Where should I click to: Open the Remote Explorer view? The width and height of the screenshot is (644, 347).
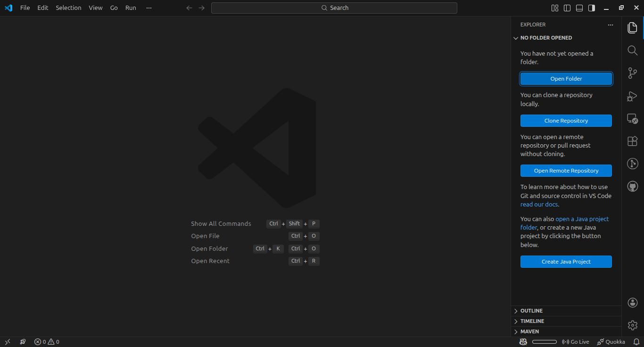633,118
